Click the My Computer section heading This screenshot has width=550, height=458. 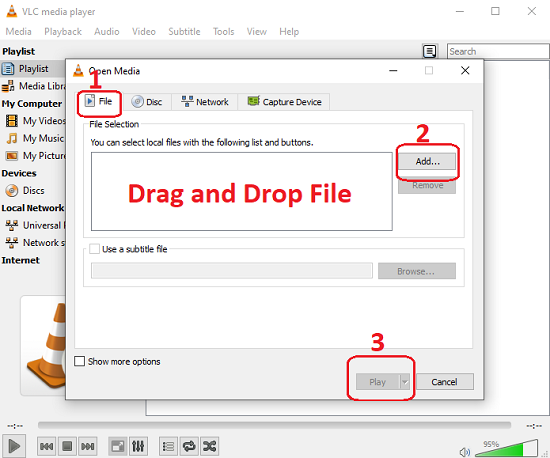tap(32, 103)
